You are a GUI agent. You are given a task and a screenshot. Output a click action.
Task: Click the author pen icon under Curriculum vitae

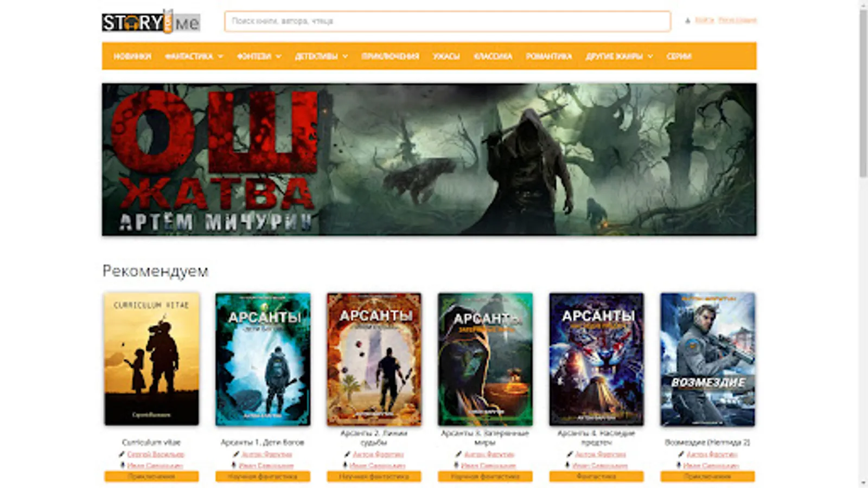[122, 454]
